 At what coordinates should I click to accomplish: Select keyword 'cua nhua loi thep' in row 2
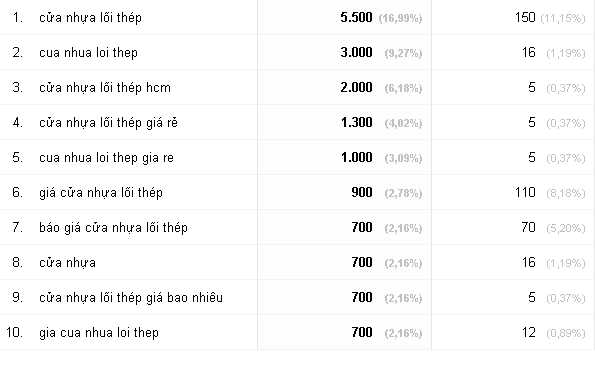click(88, 53)
